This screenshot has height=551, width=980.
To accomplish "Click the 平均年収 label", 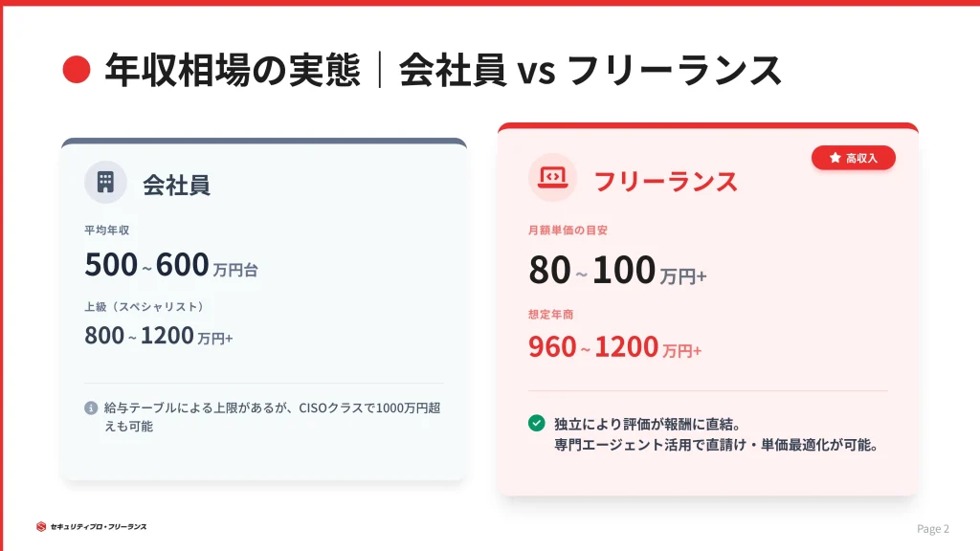I will click(107, 231).
